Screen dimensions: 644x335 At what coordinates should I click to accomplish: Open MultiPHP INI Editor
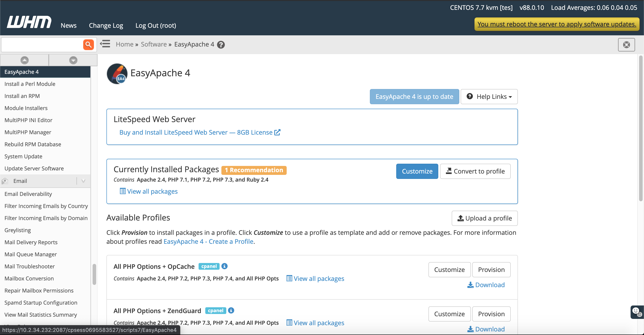pos(28,120)
